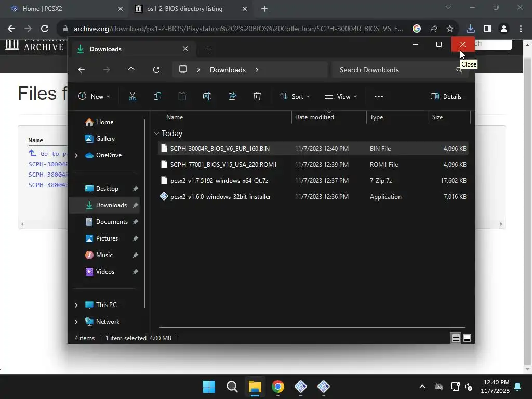Expand chevron before Downloads in address bar

coord(198,70)
